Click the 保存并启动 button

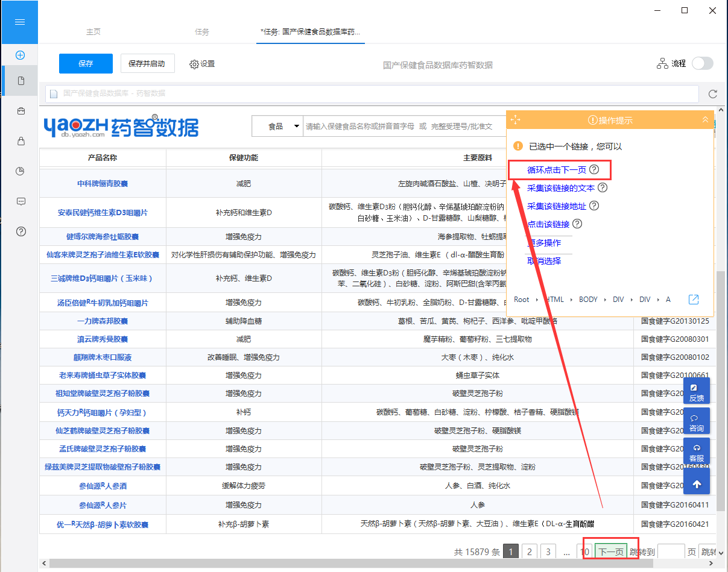coord(147,63)
